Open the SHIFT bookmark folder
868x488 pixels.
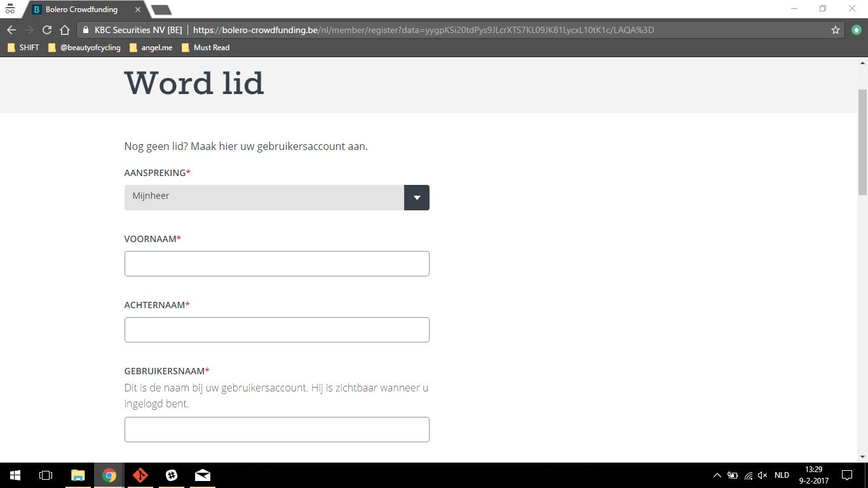pos(23,48)
